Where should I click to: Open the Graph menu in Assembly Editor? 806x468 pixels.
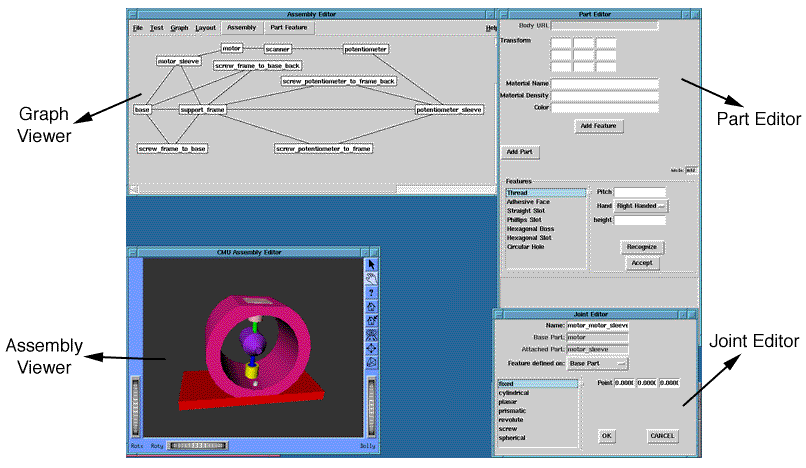coord(179,28)
